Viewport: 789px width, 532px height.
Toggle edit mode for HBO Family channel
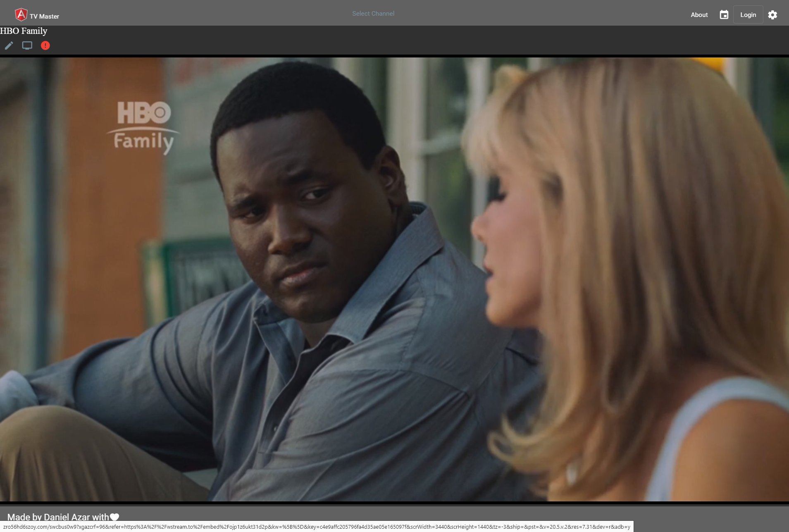9,45
